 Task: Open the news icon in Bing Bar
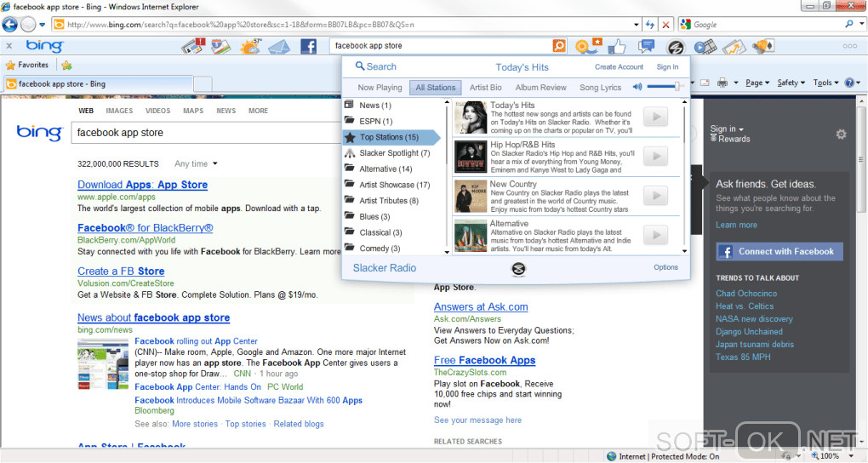click(x=193, y=46)
